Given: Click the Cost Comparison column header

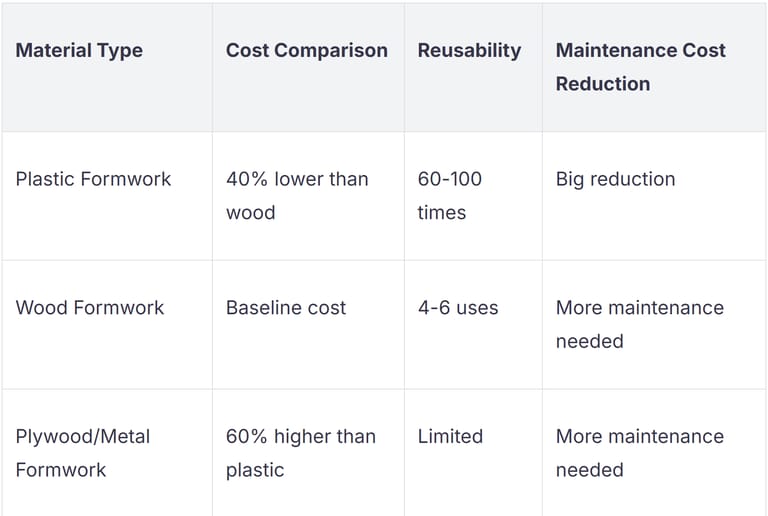Looking at the screenshot, I should click(306, 50).
